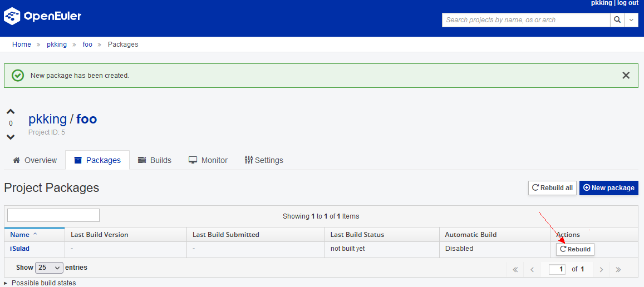Upvote the project with up arrow
Image resolution: width=644 pixels, height=287 pixels.
point(11,112)
